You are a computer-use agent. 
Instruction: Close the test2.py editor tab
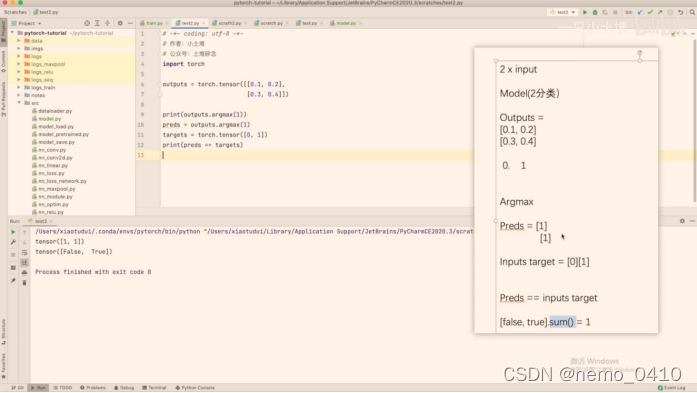[x=204, y=23]
